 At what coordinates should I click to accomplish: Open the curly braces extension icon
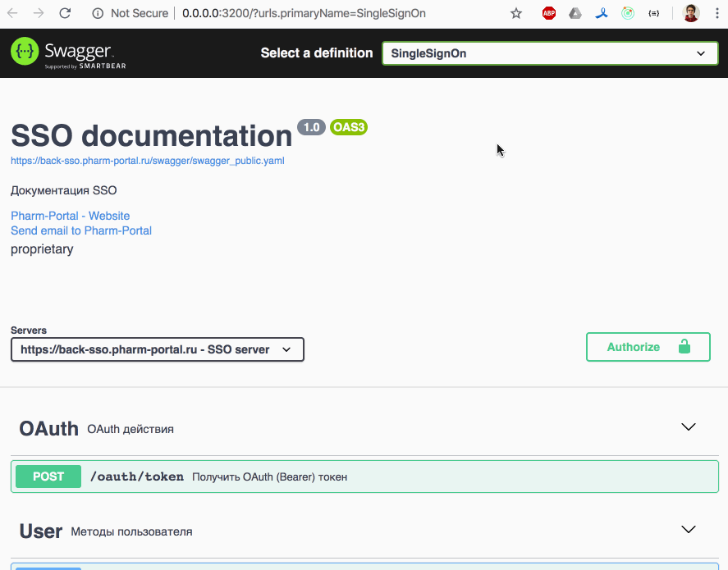pos(653,13)
